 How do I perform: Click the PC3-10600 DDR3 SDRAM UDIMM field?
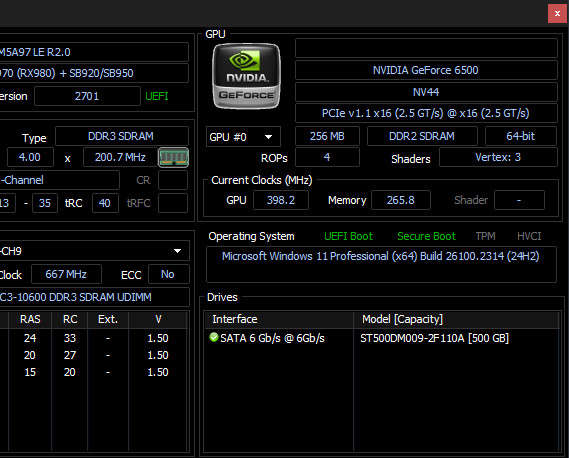pos(94,297)
